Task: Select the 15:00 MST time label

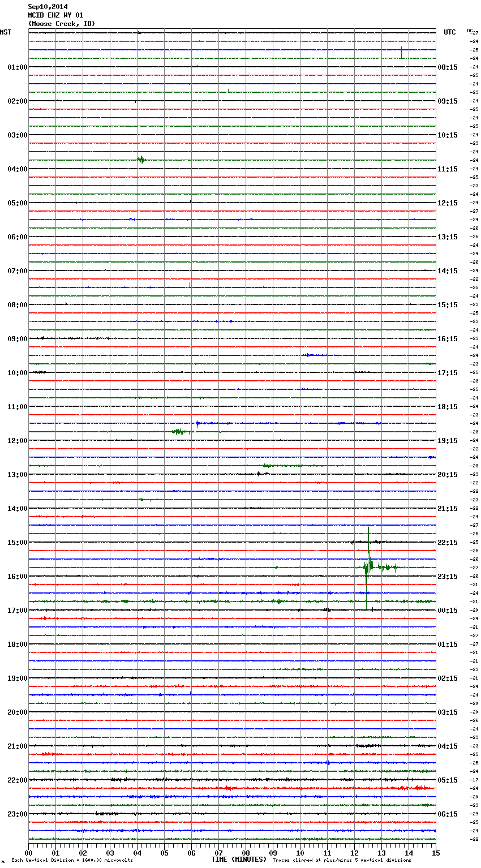Action: pos(17,543)
